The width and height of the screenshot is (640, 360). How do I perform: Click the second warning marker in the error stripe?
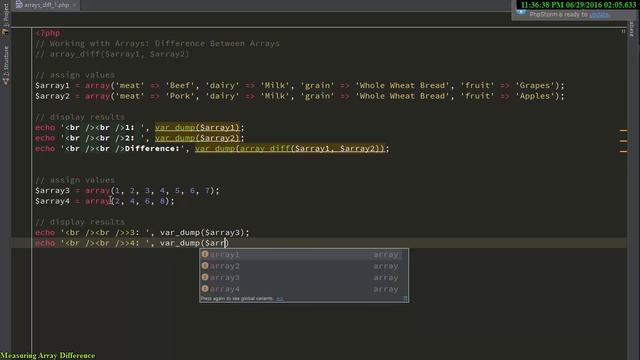tap(623, 141)
